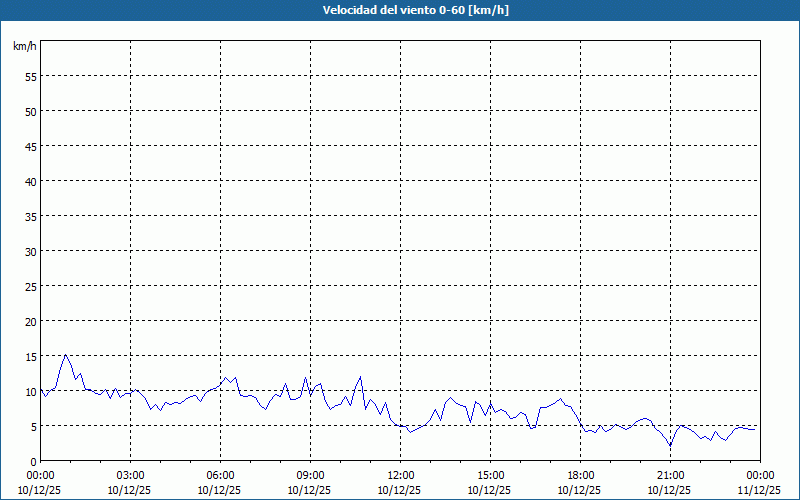Click the 03:00 time label
This screenshot has height=500, width=800.
click(130, 475)
